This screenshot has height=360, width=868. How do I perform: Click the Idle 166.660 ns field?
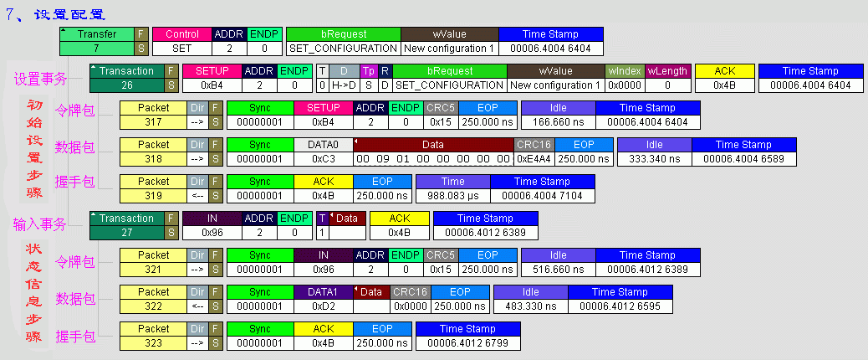click(x=558, y=115)
